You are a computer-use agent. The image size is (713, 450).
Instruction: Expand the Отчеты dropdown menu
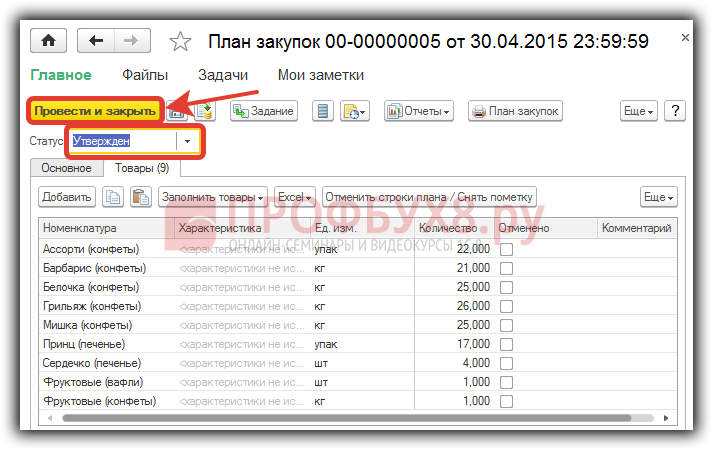click(x=418, y=111)
